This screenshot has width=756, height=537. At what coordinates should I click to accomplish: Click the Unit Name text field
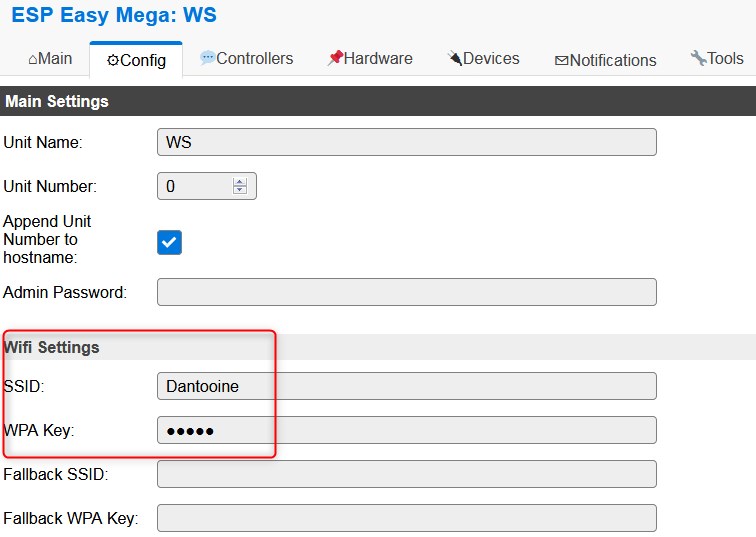click(406, 142)
